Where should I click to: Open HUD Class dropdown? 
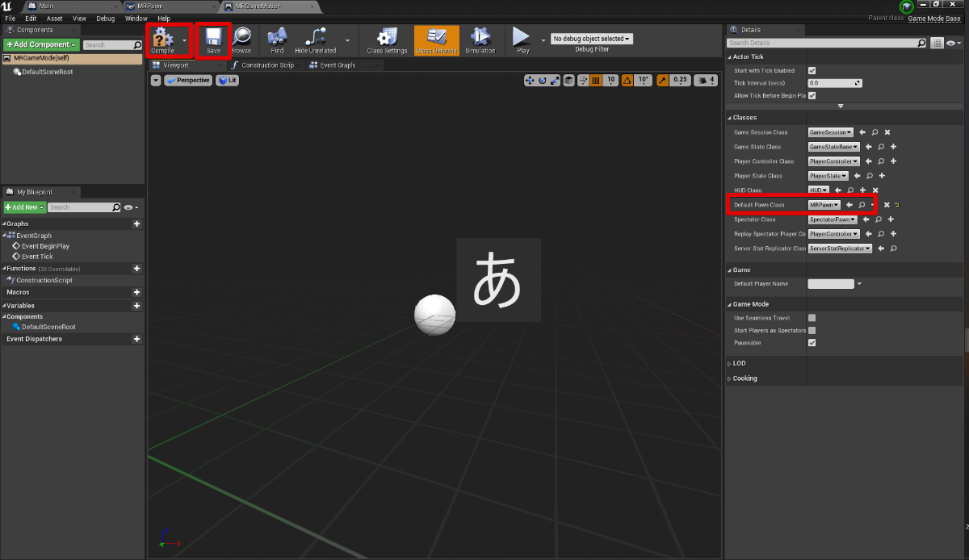tap(819, 190)
